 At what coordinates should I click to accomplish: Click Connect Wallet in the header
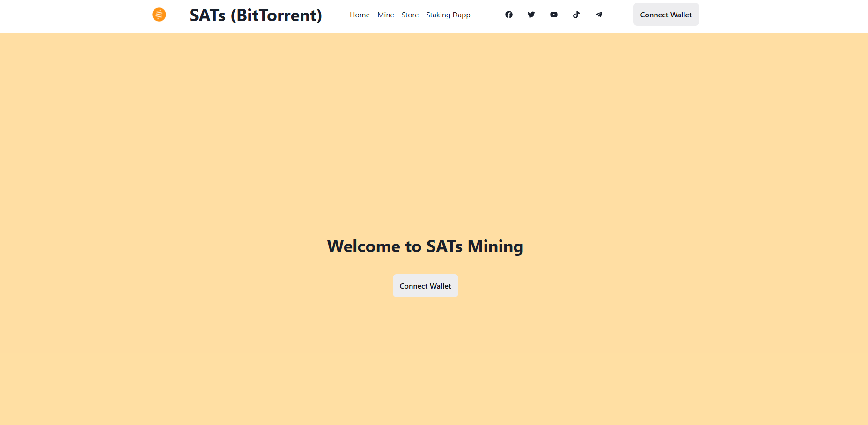tap(666, 15)
